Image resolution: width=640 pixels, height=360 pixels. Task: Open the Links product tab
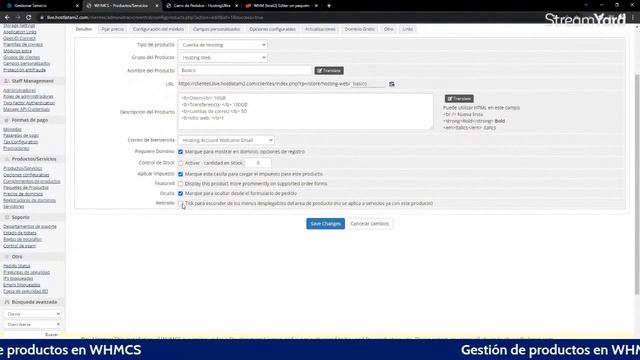408,29
